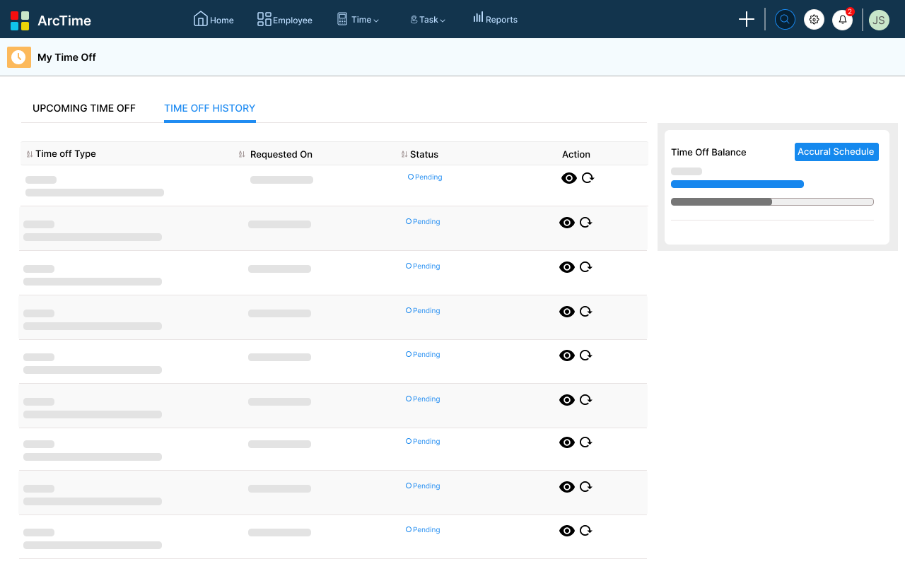Open the Reports section icon
The width and height of the screenshot is (905, 588).
[x=479, y=19]
